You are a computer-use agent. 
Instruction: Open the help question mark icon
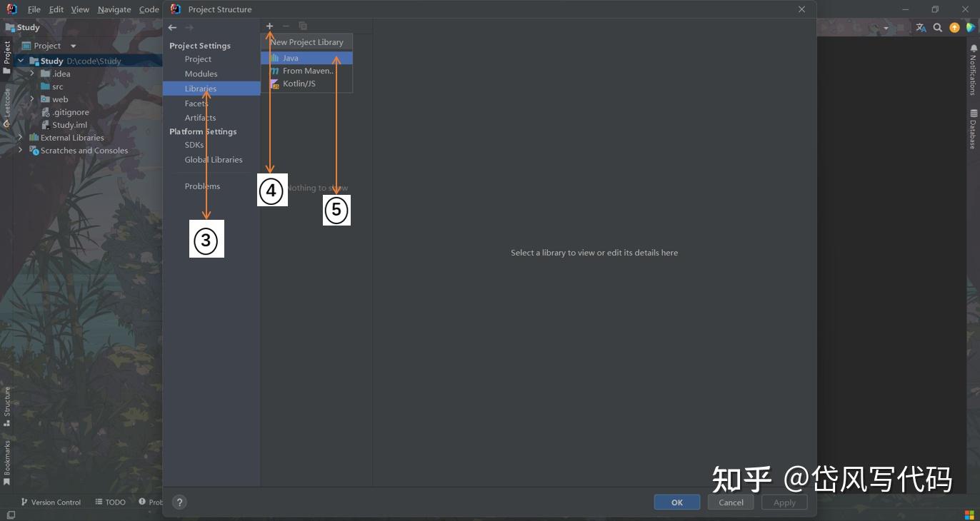(179, 502)
